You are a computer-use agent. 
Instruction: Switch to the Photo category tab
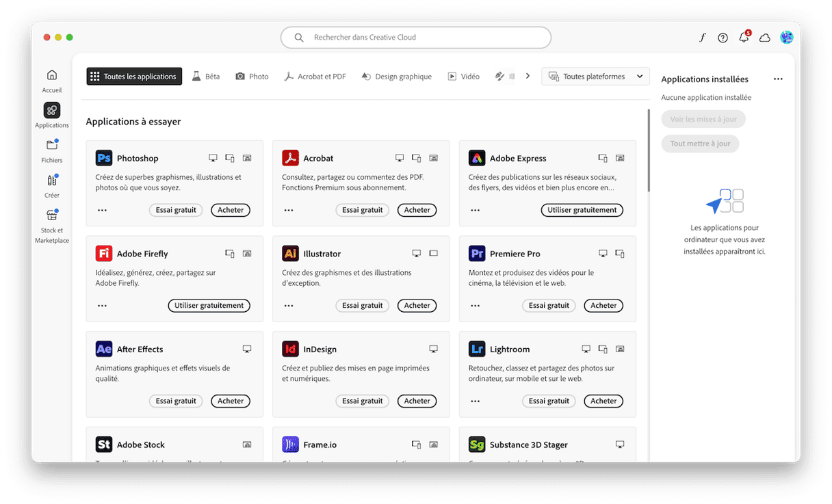[252, 76]
